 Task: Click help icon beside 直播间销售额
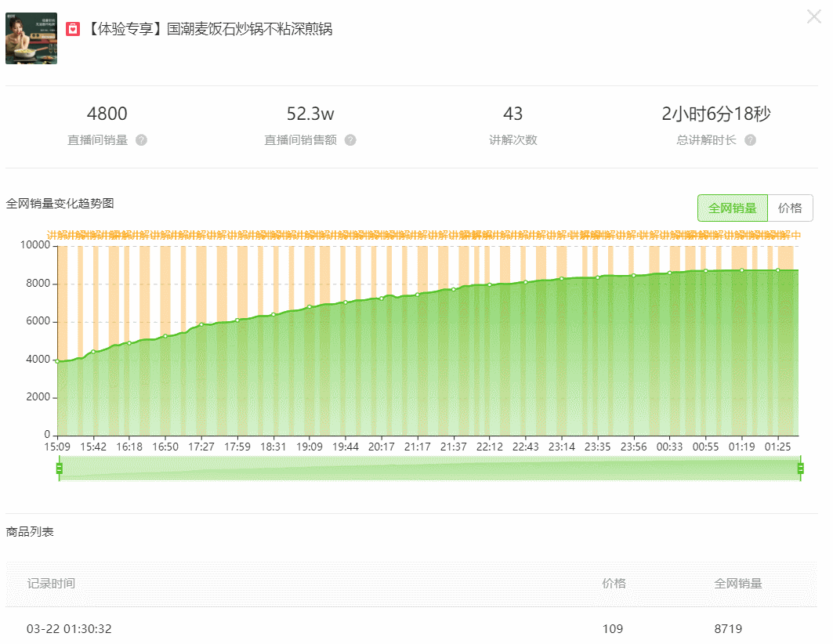coord(350,140)
